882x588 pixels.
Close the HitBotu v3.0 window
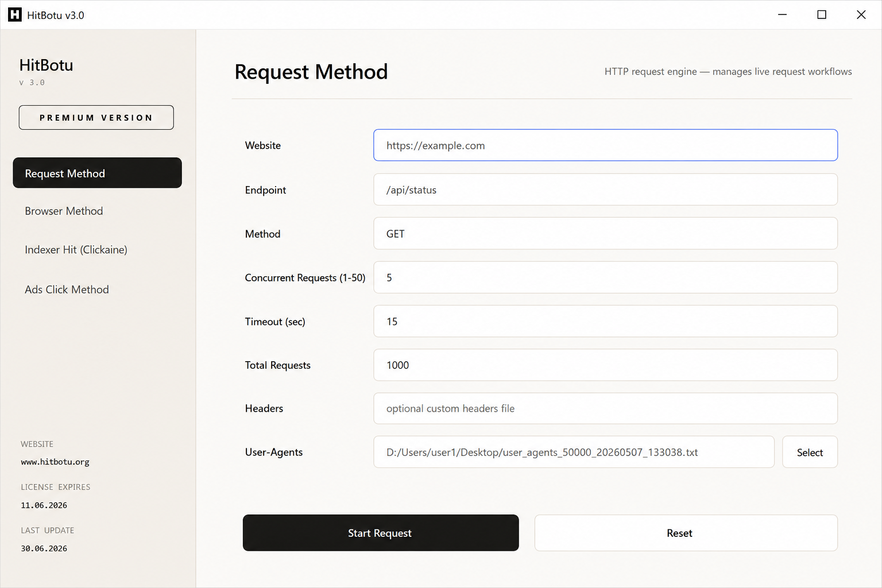(x=861, y=15)
